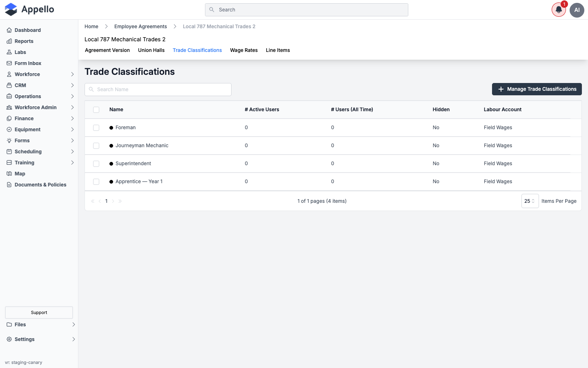
Task: Click the Forms lightbulb icon
Action: [x=9, y=141]
